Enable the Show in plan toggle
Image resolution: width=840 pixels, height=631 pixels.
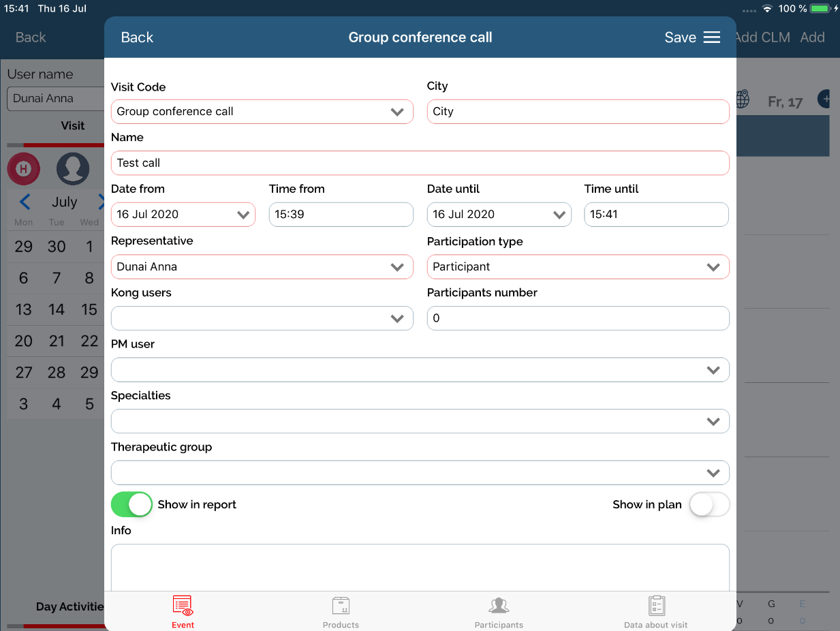(x=709, y=505)
